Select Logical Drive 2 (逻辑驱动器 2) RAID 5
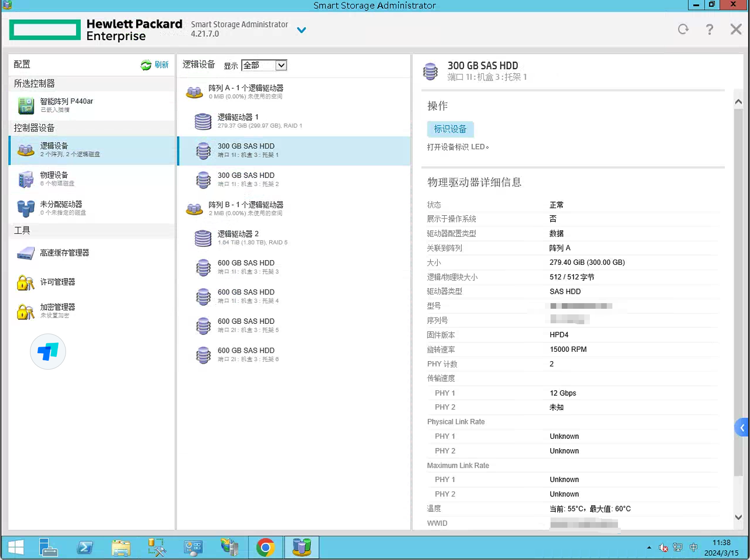 (238, 238)
